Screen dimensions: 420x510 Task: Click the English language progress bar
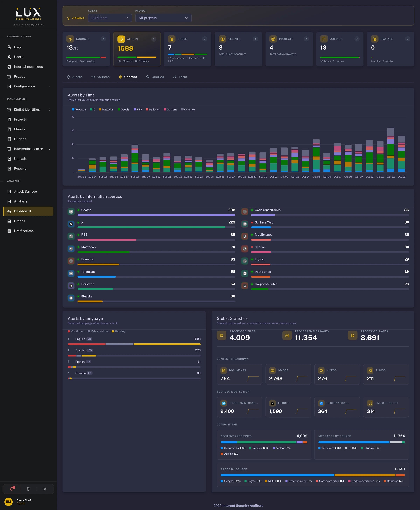click(134, 344)
